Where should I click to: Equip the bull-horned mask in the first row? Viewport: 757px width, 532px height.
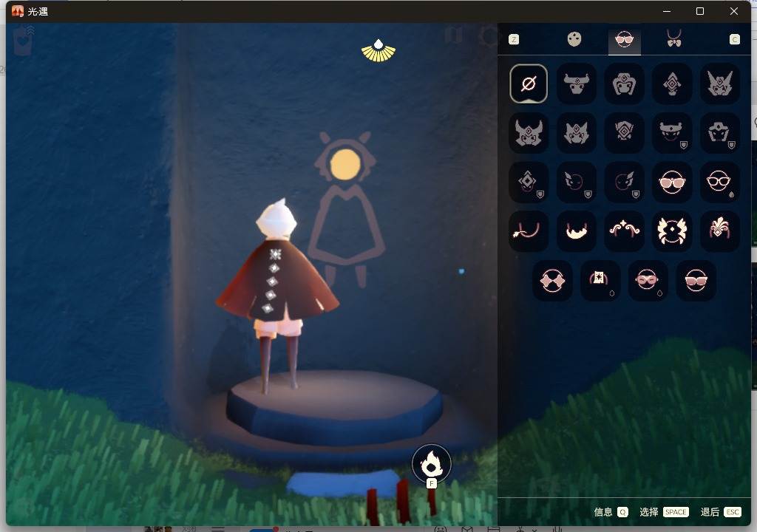coord(576,83)
